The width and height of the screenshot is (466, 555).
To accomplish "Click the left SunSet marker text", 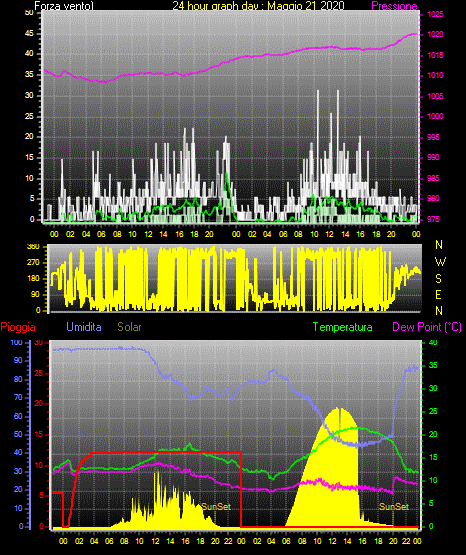I will tap(216, 507).
